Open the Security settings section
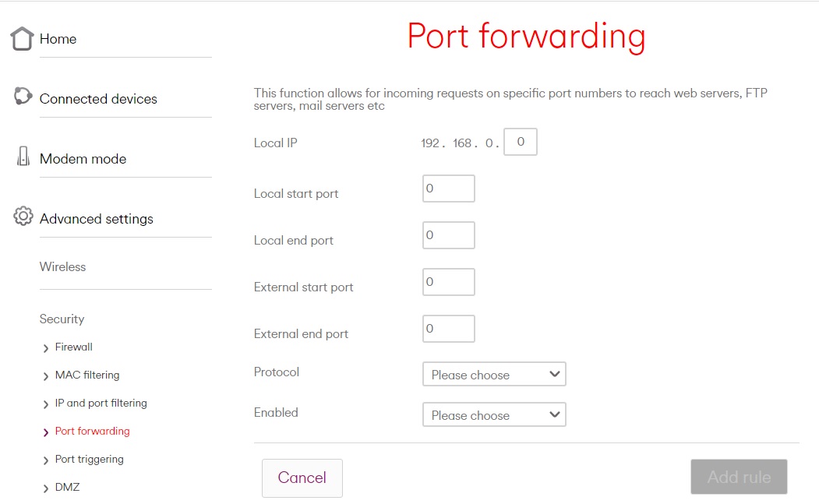Viewport: 819px width, 504px height. pos(62,319)
